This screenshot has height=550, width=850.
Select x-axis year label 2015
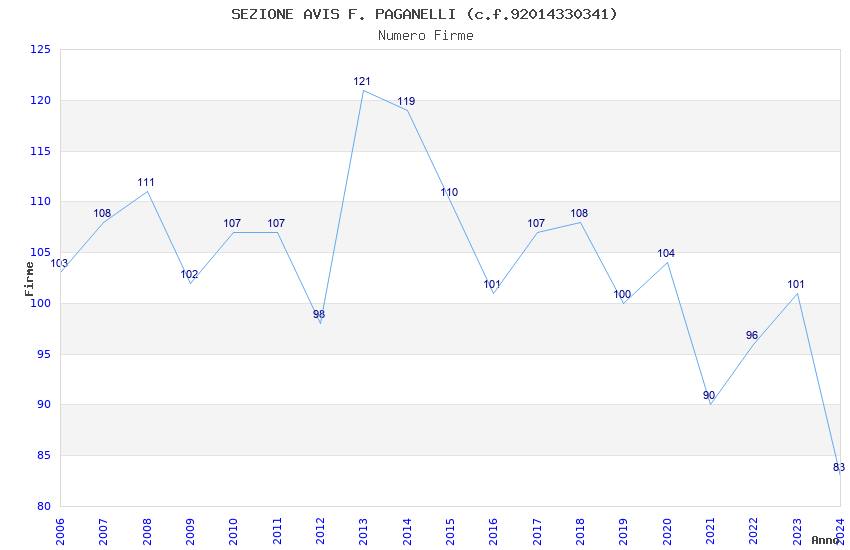[x=450, y=531]
